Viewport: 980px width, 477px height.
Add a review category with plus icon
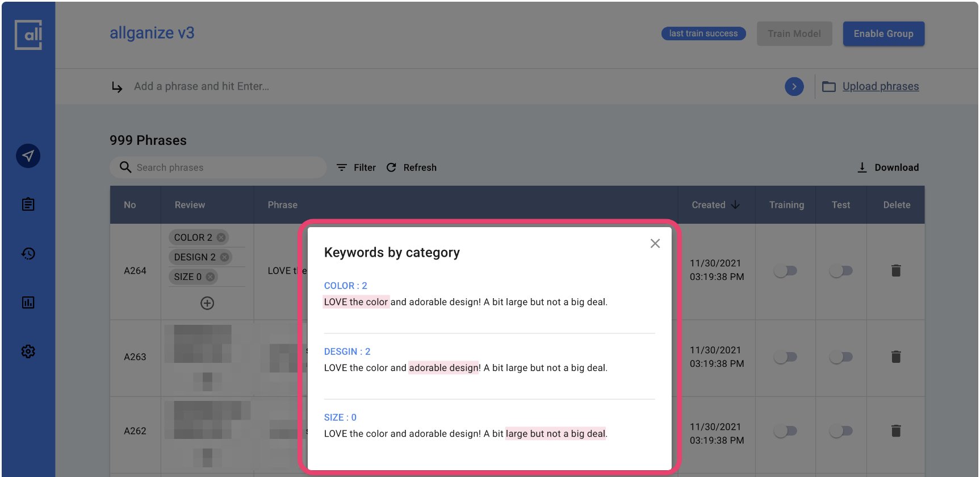[207, 303]
